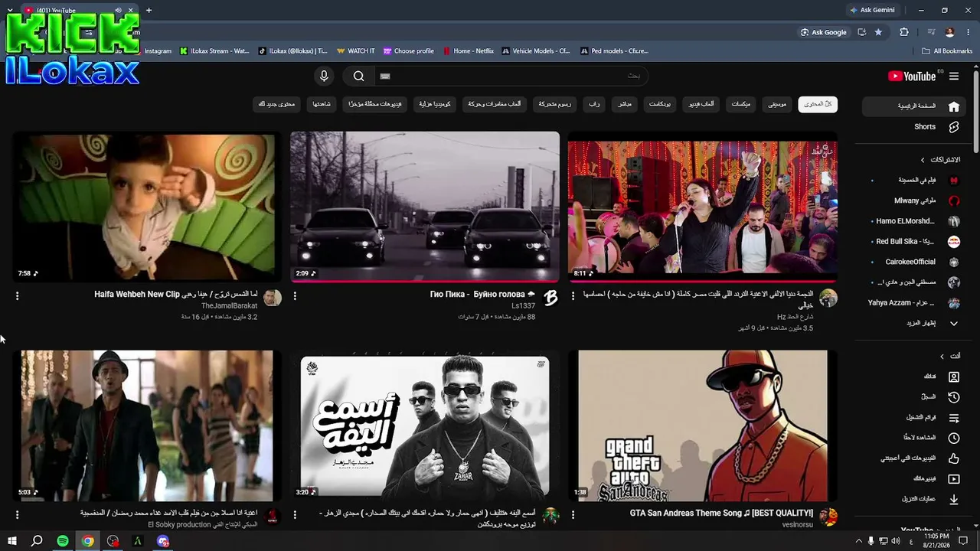
Task: Open Spotify from the taskbar
Action: pos(63,541)
